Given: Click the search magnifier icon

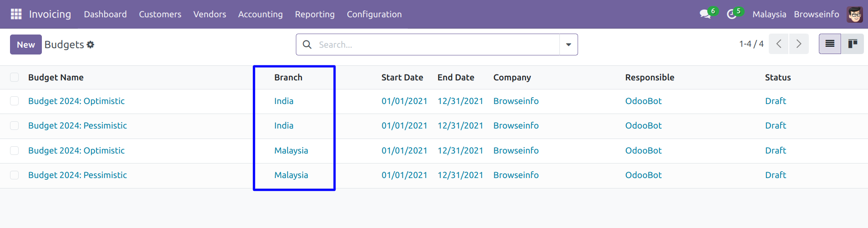Looking at the screenshot, I should [307, 45].
